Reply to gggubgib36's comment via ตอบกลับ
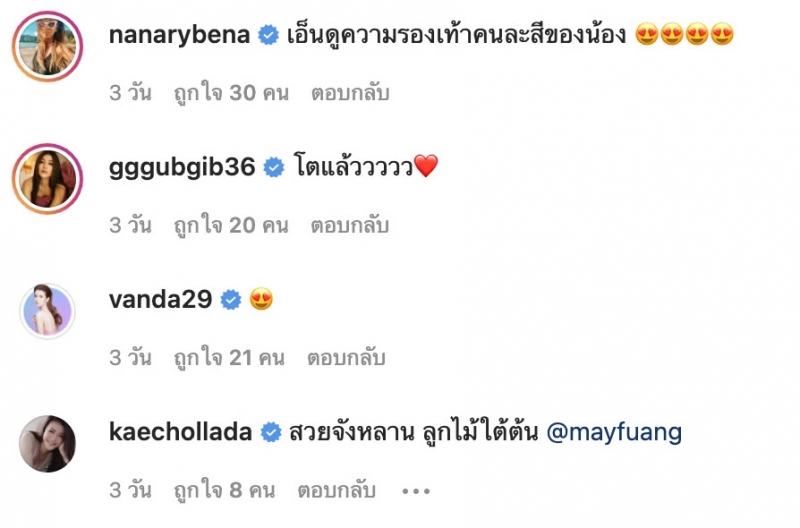 pos(351,225)
